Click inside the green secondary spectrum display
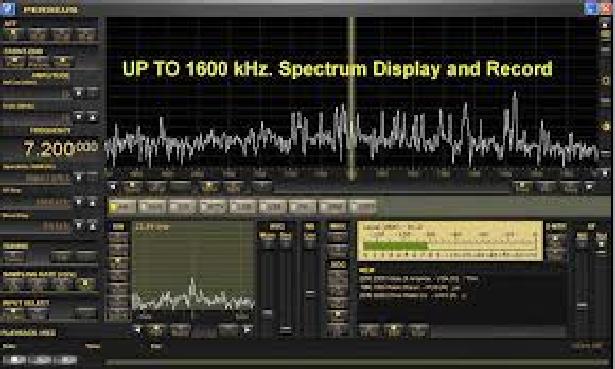 tap(193, 265)
